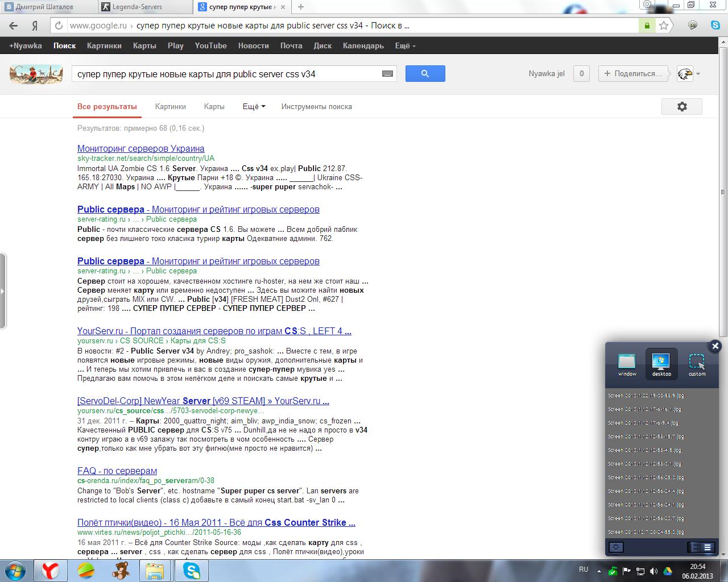This screenshot has width=728, height=582.
Task: Open 'Инструменты поиска' search tools
Action: click(x=316, y=106)
